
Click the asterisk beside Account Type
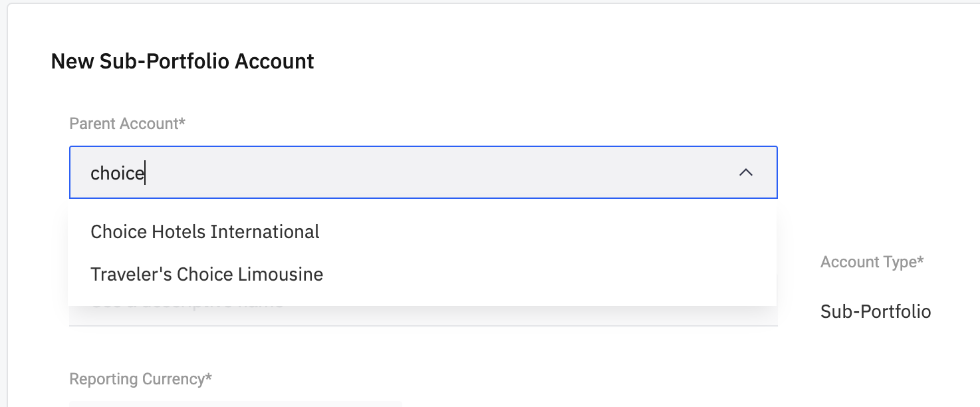(x=920, y=261)
